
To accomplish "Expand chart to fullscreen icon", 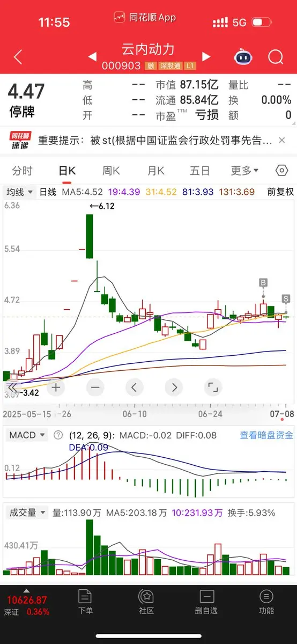I will pyautogui.click(x=213, y=386).
